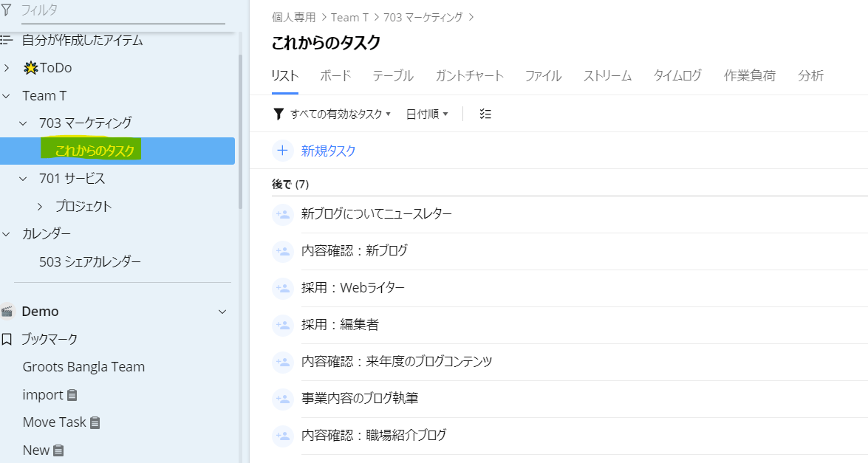Open task 事業内容のブログ執筆
Viewport: 868px width, 463px height.
[x=360, y=398]
